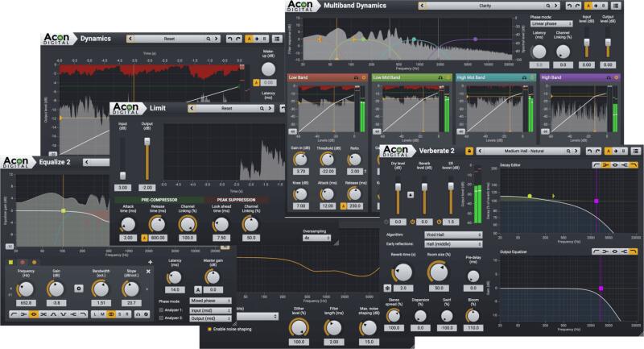
Task: Remove the band with X in Equalize 2
Action: click(148, 272)
